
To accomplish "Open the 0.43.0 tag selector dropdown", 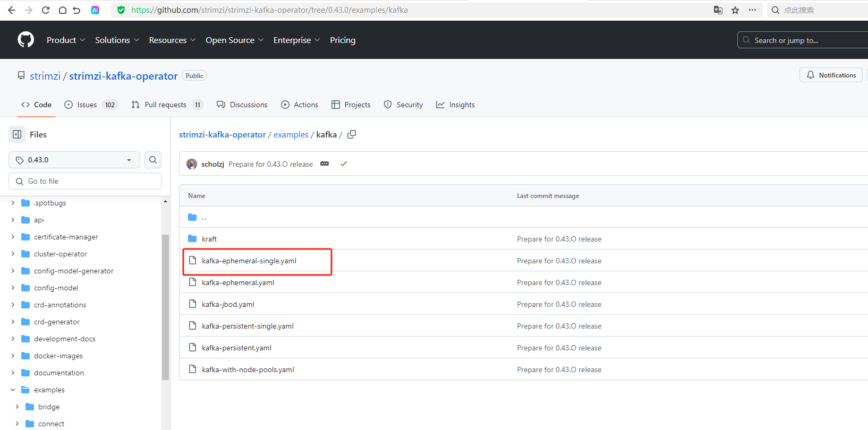I will 74,160.
